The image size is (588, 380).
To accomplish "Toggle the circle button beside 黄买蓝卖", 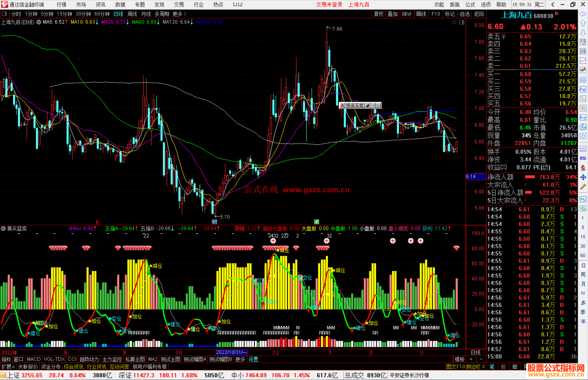I will tap(3, 229).
